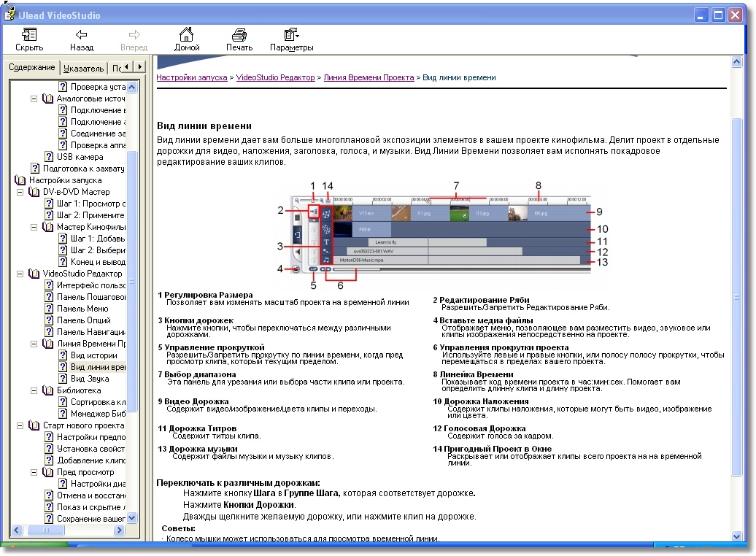Screen dimensions: 756x556
Task: Open the Интерфейс пользователя topic
Action: 91,285
